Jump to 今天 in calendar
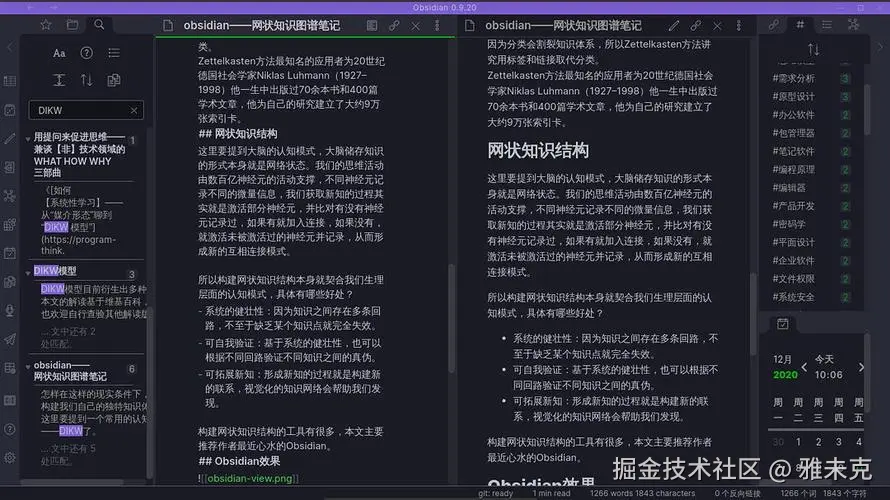 tap(824, 359)
